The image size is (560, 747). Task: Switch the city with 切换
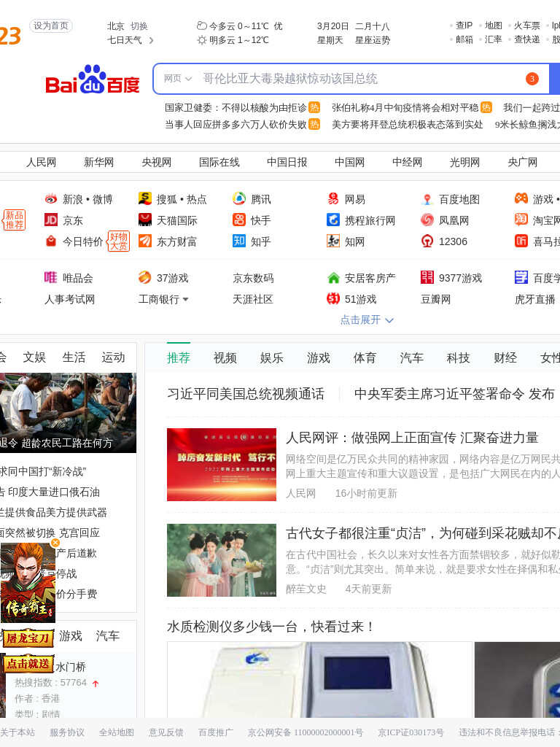pyautogui.click(x=139, y=26)
